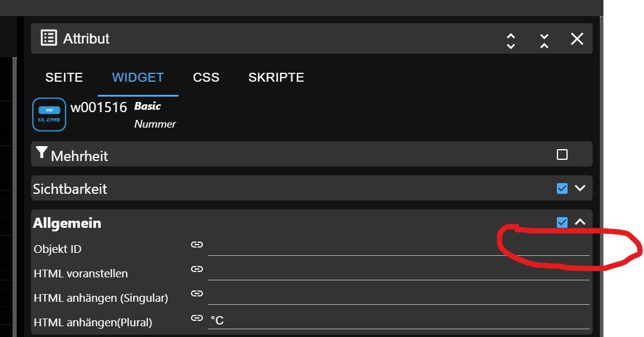Open the SKRIPTE tab
Viewport: 644px width, 337px height.
pos(276,78)
